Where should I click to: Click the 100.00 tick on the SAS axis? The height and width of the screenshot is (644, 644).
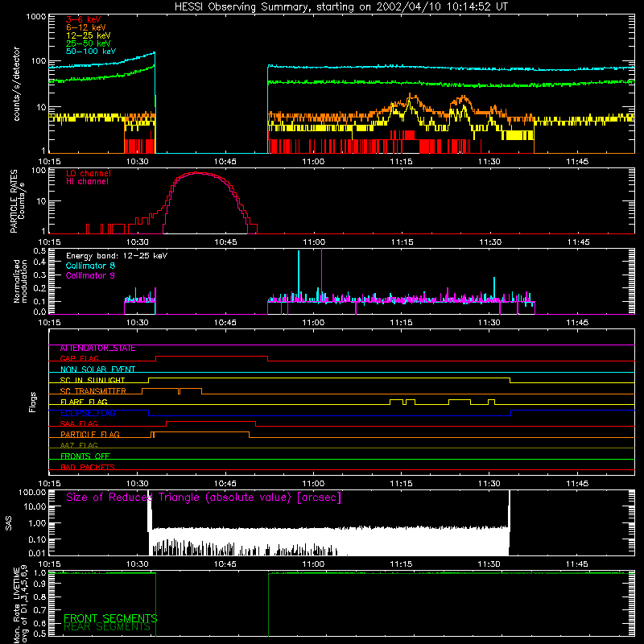pos(32,492)
